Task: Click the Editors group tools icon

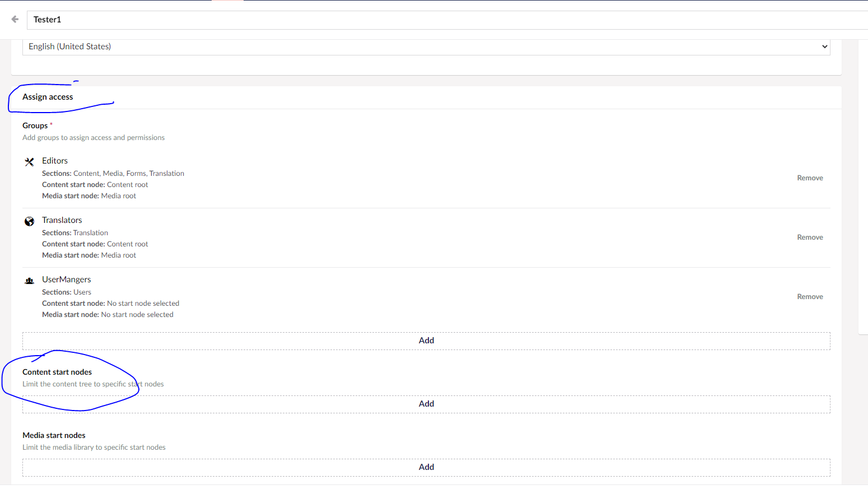Action: [x=29, y=162]
